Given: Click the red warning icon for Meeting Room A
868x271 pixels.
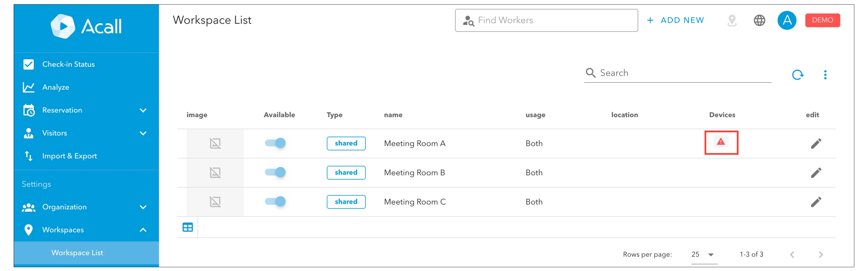Looking at the screenshot, I should coord(721,142).
